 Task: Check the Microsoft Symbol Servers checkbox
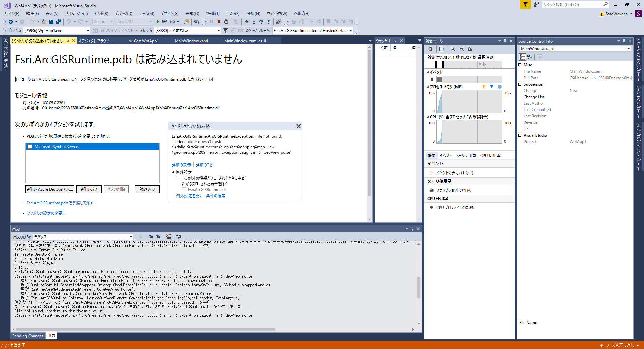[30, 147]
